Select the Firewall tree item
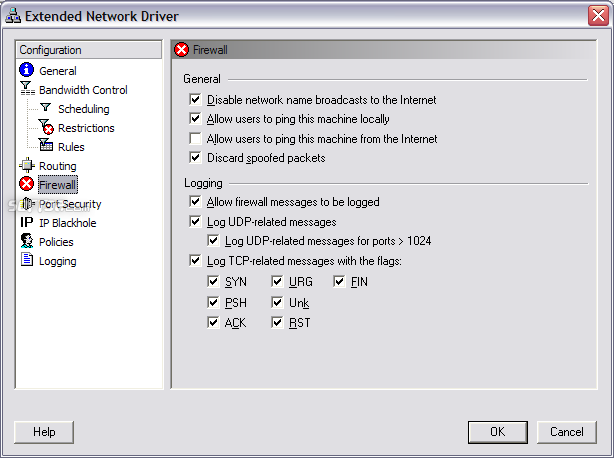This screenshot has width=614, height=458. point(58,185)
